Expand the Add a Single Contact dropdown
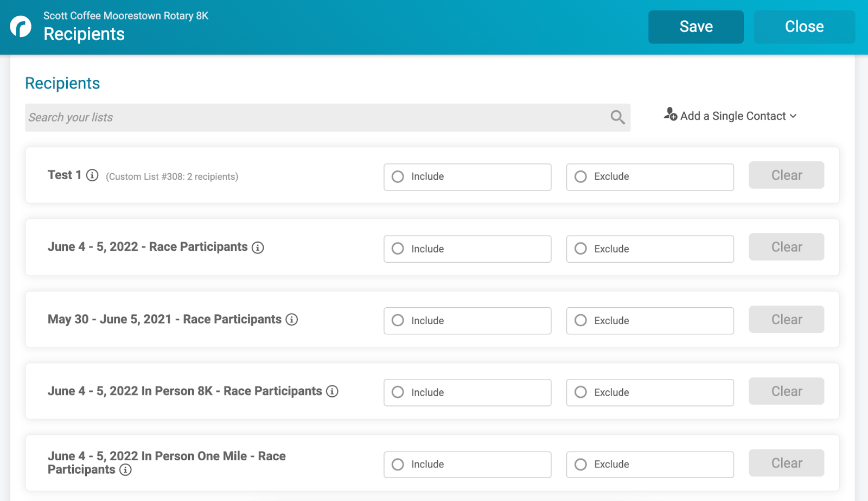Viewport: 868px width, 501px height. point(730,116)
